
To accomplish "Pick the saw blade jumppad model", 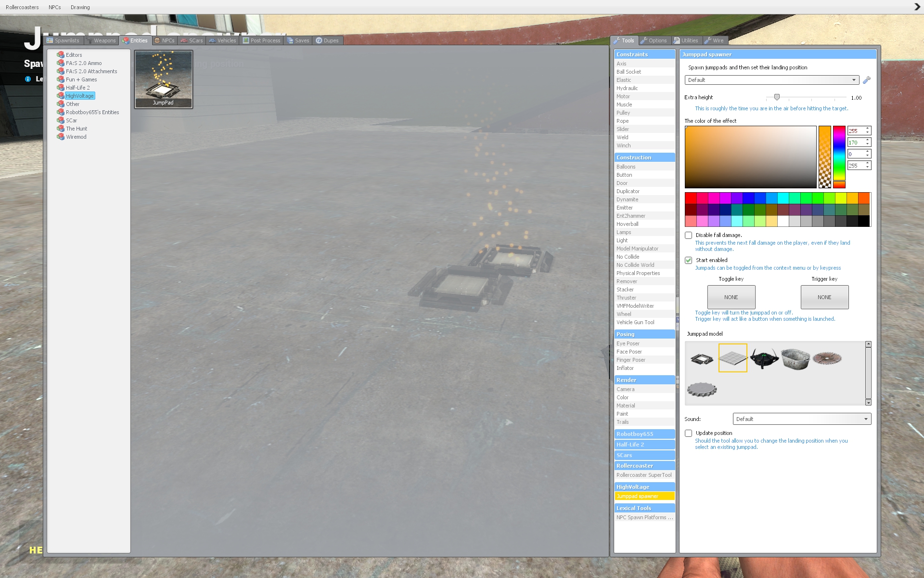I will [827, 358].
